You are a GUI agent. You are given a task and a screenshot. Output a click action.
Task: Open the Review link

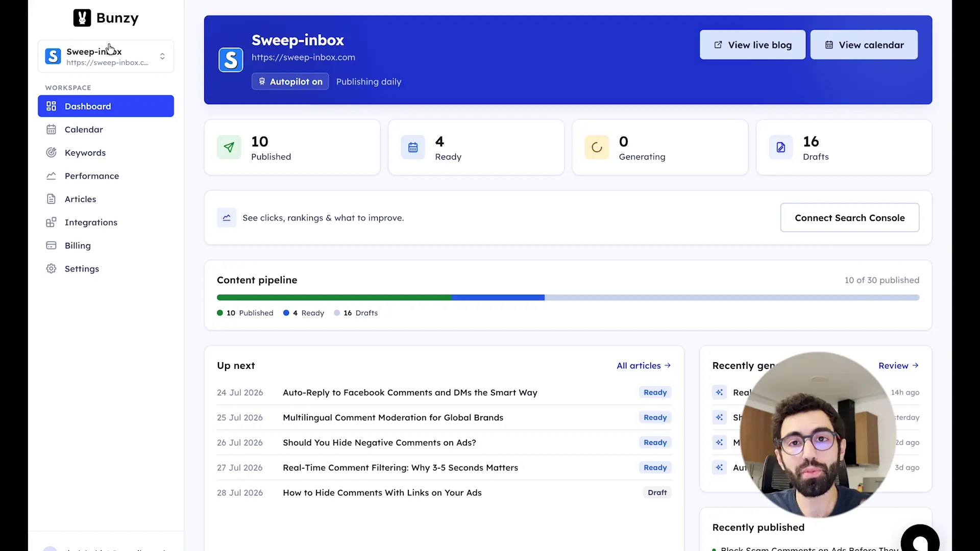(x=898, y=366)
